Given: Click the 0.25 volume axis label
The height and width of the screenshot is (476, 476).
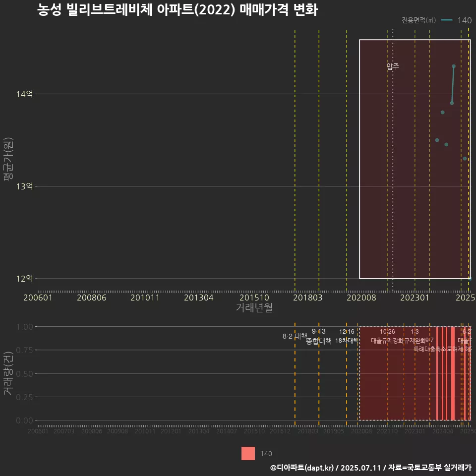Looking at the screenshot, I should click(x=25, y=397).
